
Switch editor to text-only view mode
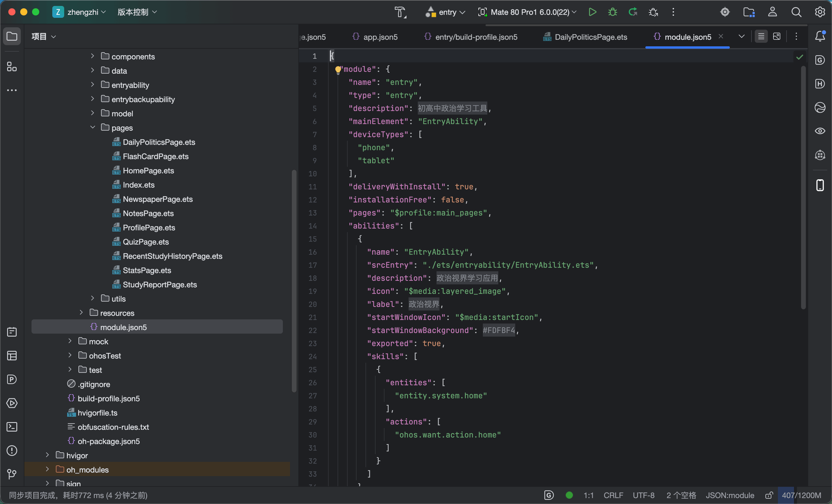(x=761, y=37)
